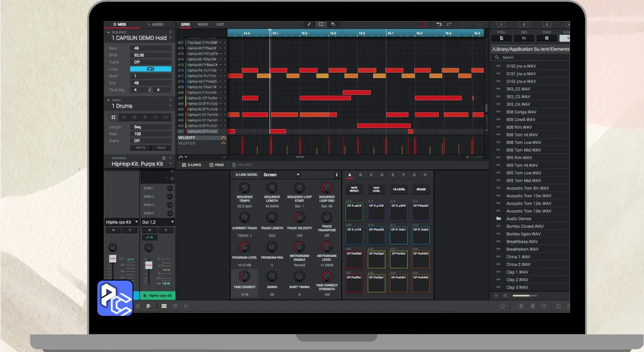Click the Sequence Tempo knob

tap(245, 188)
